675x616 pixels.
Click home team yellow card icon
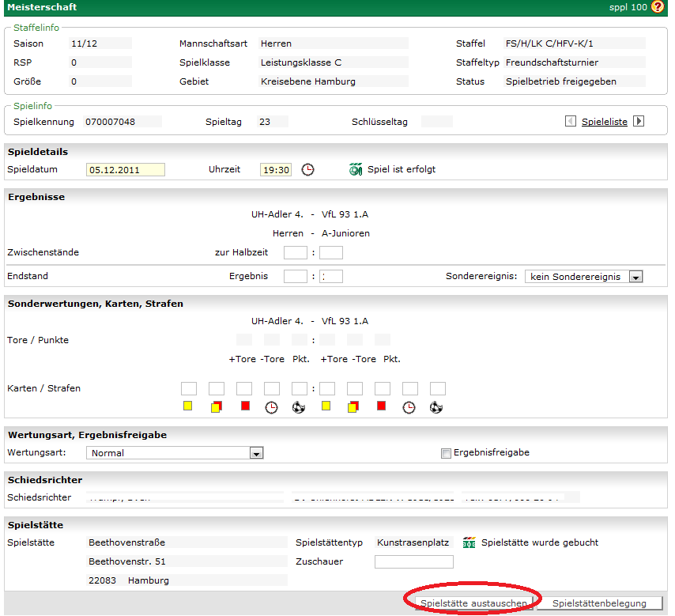tap(187, 406)
